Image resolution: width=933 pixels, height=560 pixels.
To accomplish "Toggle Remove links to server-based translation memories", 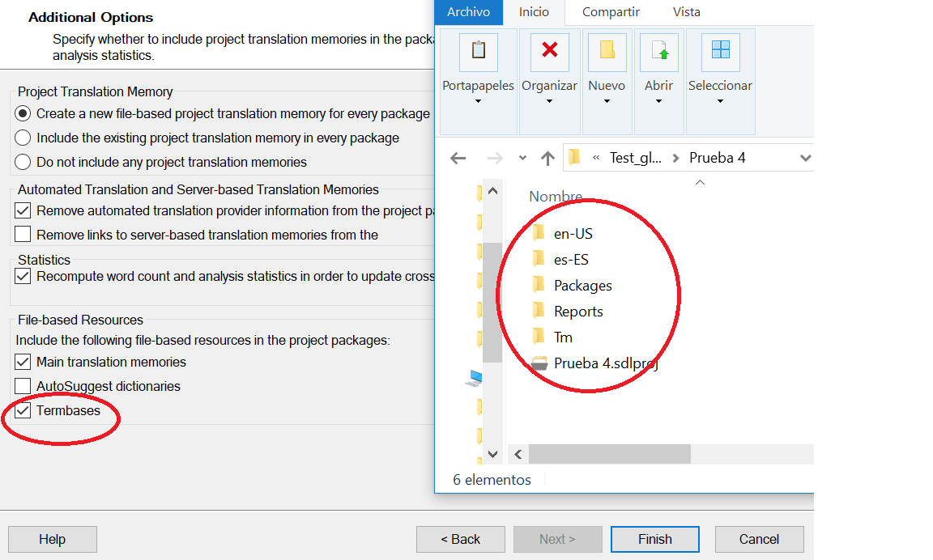I will pyautogui.click(x=23, y=235).
